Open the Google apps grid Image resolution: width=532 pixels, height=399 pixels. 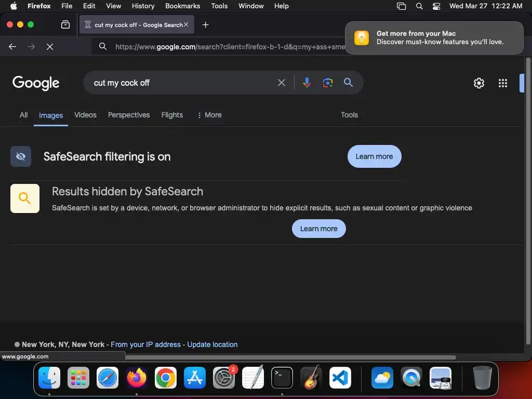(502, 83)
